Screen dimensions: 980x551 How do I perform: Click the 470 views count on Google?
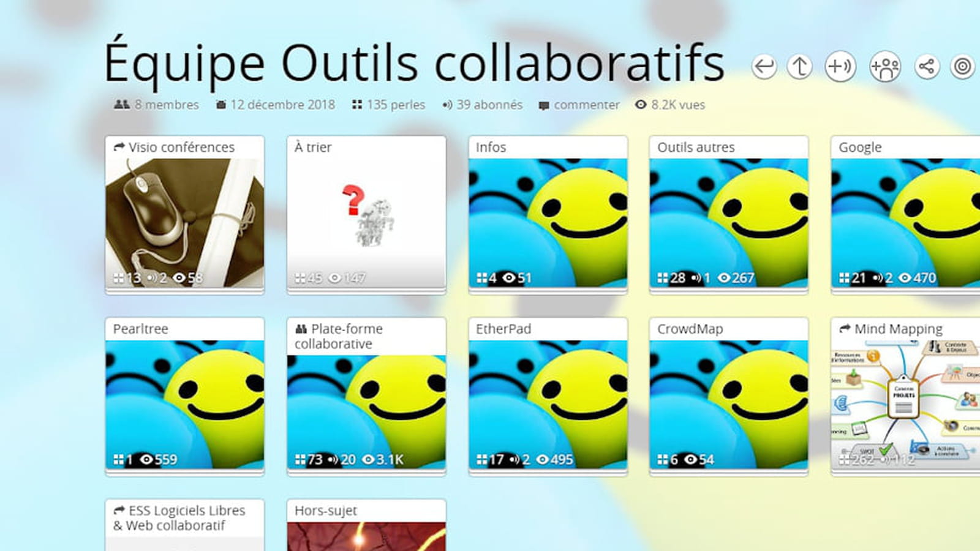click(x=925, y=278)
